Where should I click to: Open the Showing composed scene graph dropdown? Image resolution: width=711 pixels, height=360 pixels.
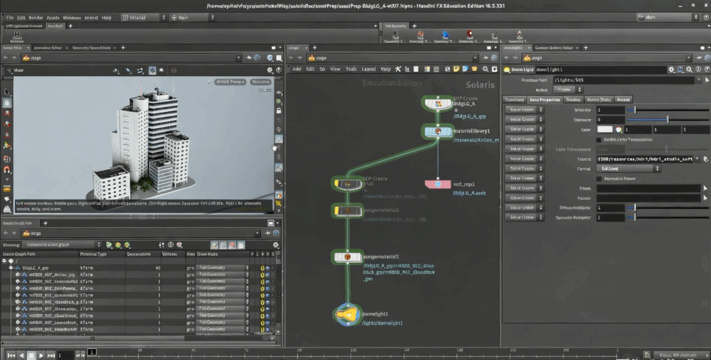(x=61, y=245)
